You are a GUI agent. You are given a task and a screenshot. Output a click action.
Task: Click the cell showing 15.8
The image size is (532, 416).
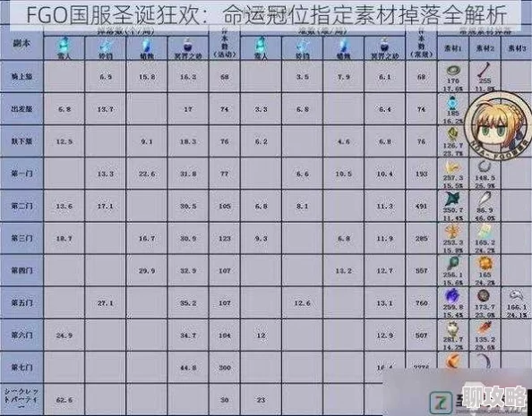[147, 77]
